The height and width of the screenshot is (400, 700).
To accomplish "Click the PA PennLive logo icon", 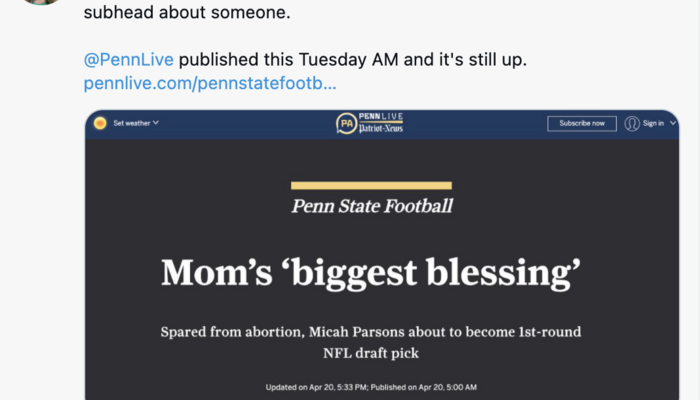I will [346, 124].
